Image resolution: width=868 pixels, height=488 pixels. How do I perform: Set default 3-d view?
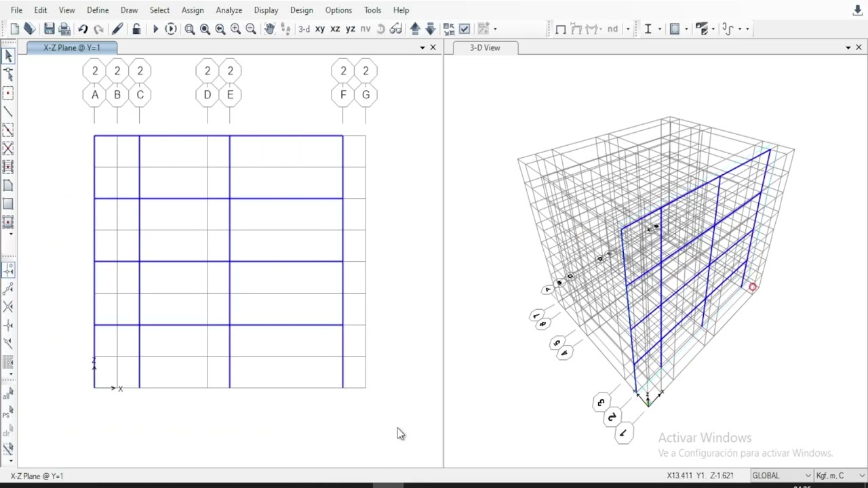304,28
